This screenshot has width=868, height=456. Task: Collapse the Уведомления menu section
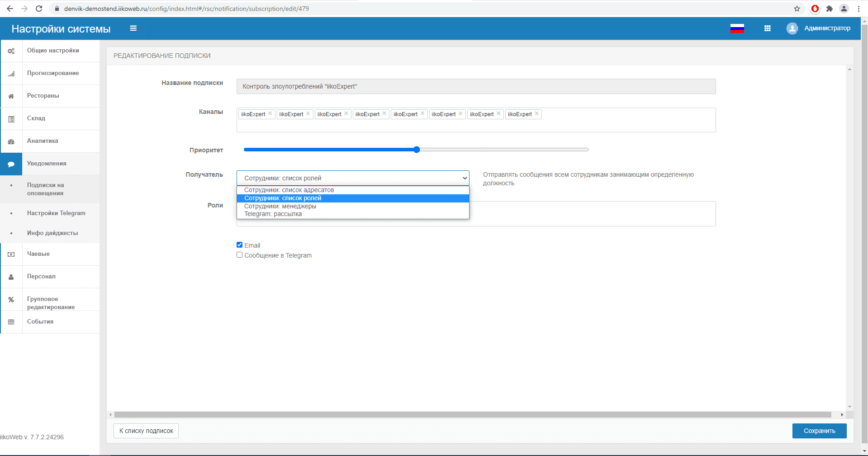[x=47, y=164]
